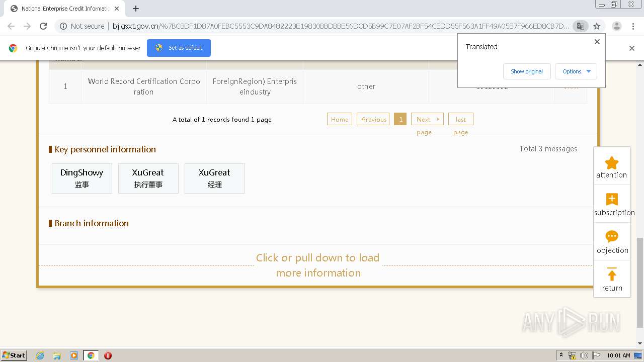
Task: Jump to the last page button
Action: point(461,119)
